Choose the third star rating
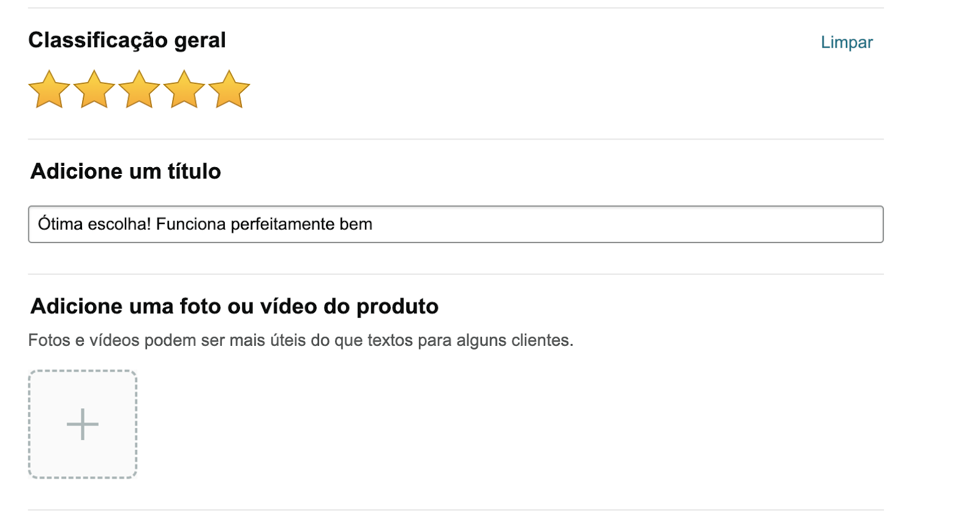 click(139, 89)
